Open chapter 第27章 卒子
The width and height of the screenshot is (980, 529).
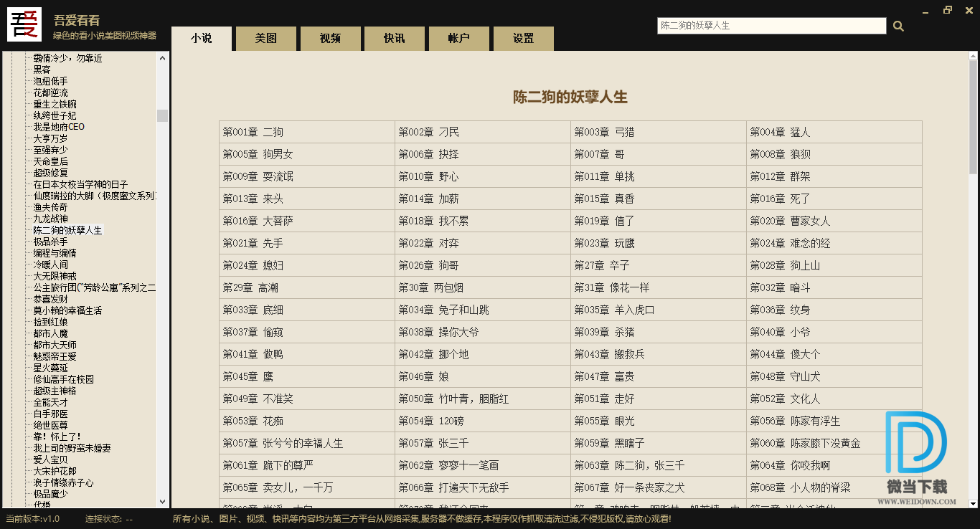point(601,265)
